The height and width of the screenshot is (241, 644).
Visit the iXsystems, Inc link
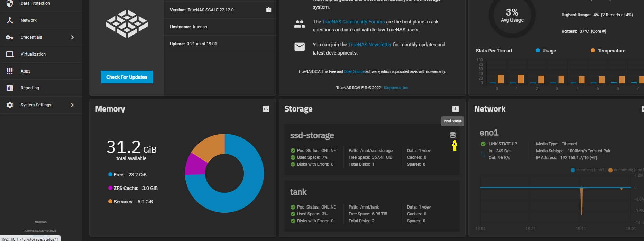tap(396, 88)
